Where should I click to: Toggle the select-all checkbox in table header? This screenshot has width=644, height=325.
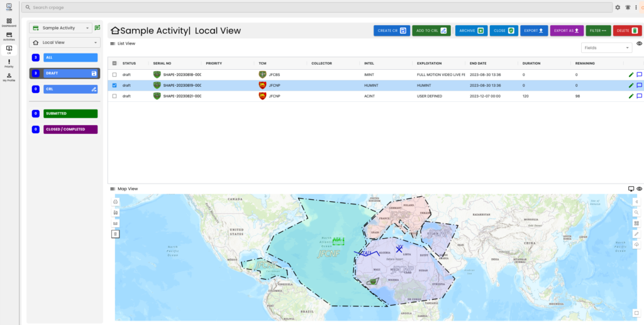click(114, 63)
